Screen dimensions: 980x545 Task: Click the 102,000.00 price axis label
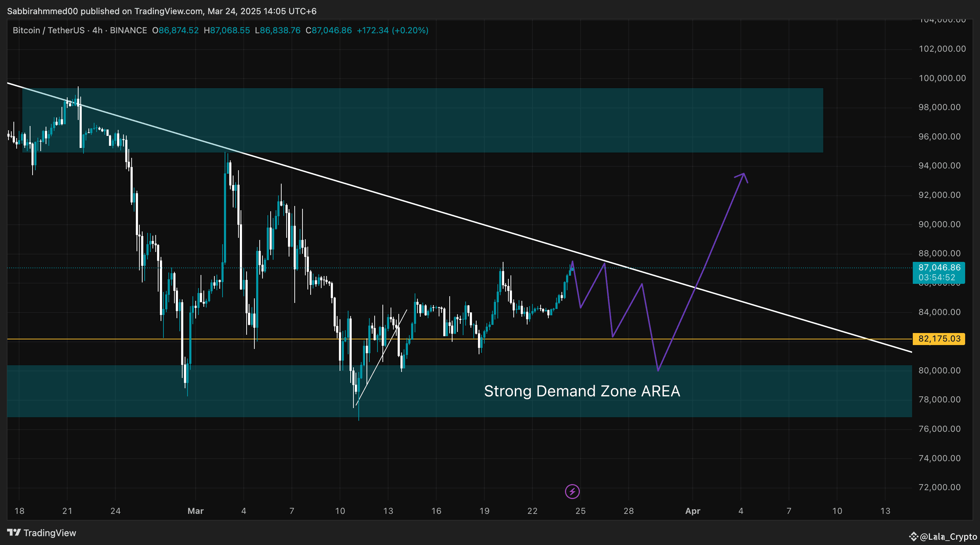coord(942,49)
